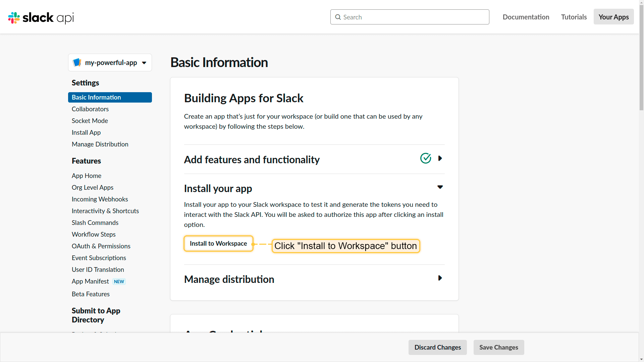Click the Discard Changes button
This screenshot has height=362, width=644.
[437, 347]
